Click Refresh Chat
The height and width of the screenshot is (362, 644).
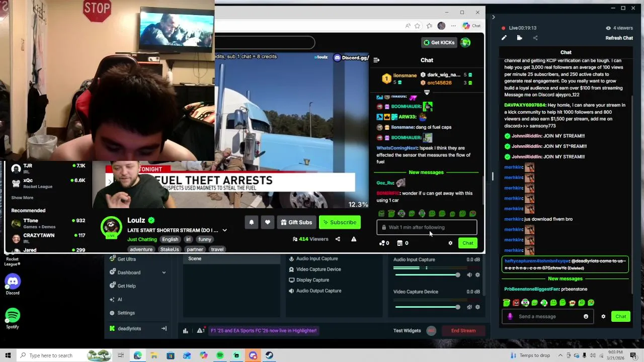pos(619,38)
